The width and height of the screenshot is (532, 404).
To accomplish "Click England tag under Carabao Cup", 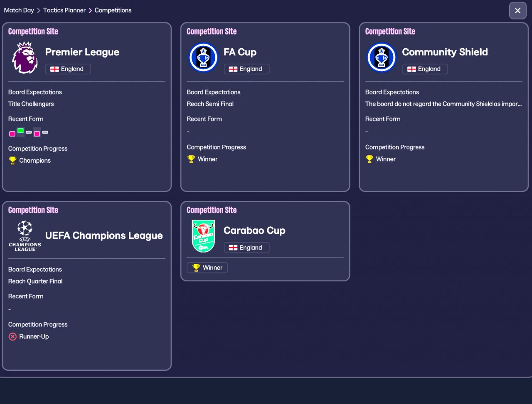I will pos(246,248).
